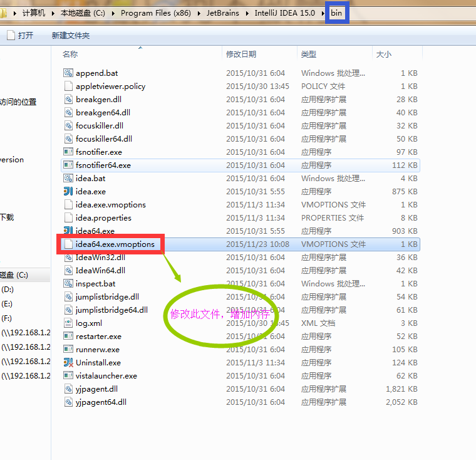This screenshot has width=476, height=460.
Task: Click the yjpagent64.dll file icon
Action: (68, 402)
